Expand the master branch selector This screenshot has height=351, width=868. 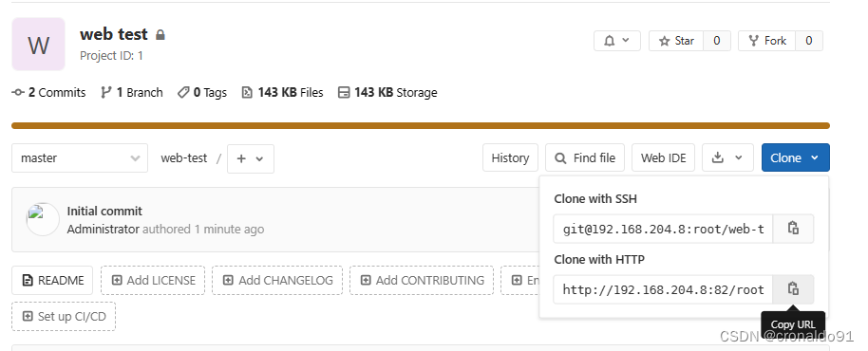(x=80, y=158)
